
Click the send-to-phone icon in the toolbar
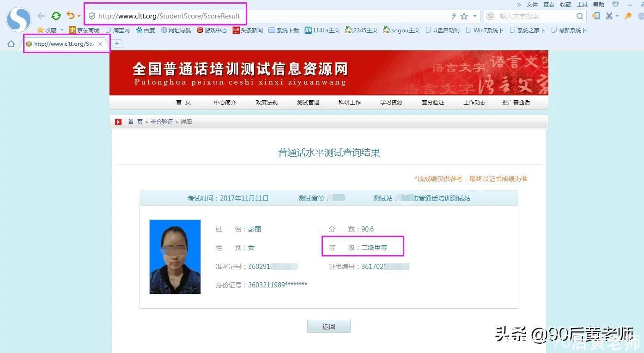(x=595, y=15)
